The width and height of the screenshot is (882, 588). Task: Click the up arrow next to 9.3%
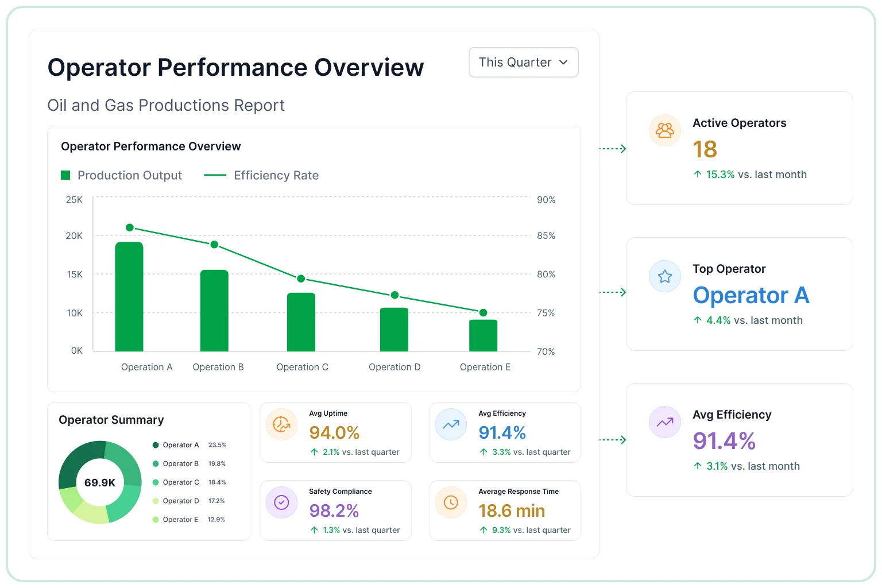(x=483, y=530)
